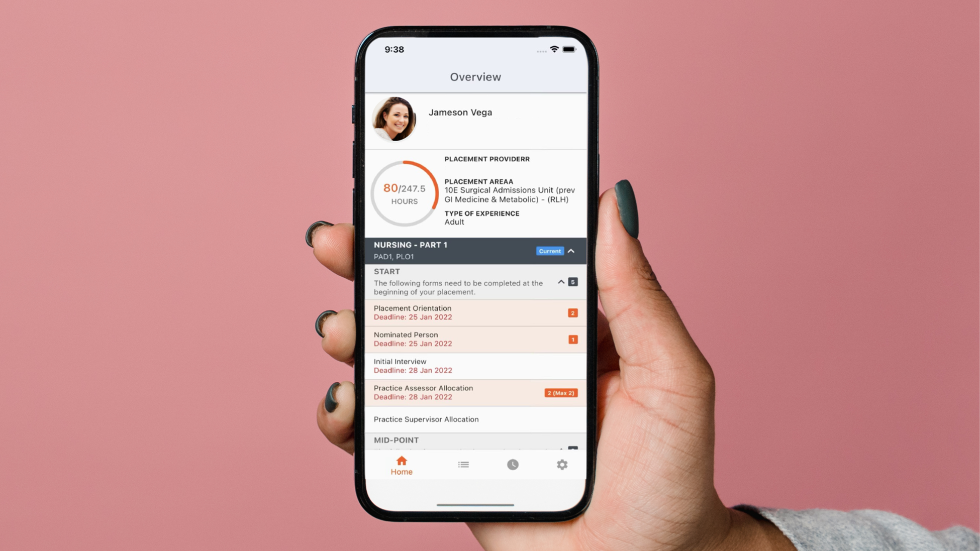Image resolution: width=980 pixels, height=551 pixels.
Task: Tap the chevron up icon next to Current badge
Action: (571, 250)
